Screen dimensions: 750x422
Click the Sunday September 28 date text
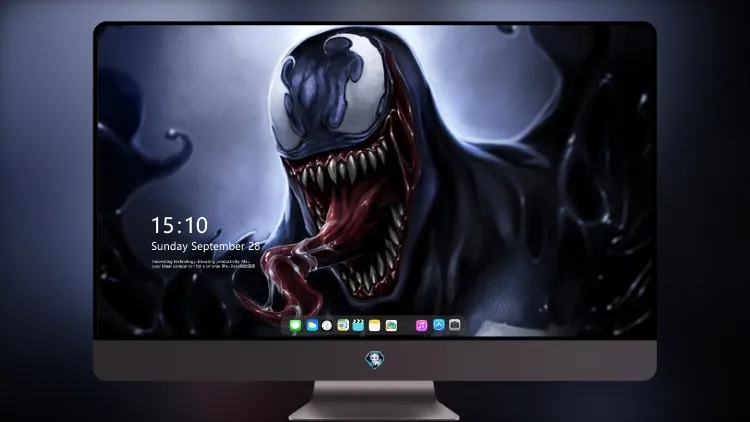[206, 246]
